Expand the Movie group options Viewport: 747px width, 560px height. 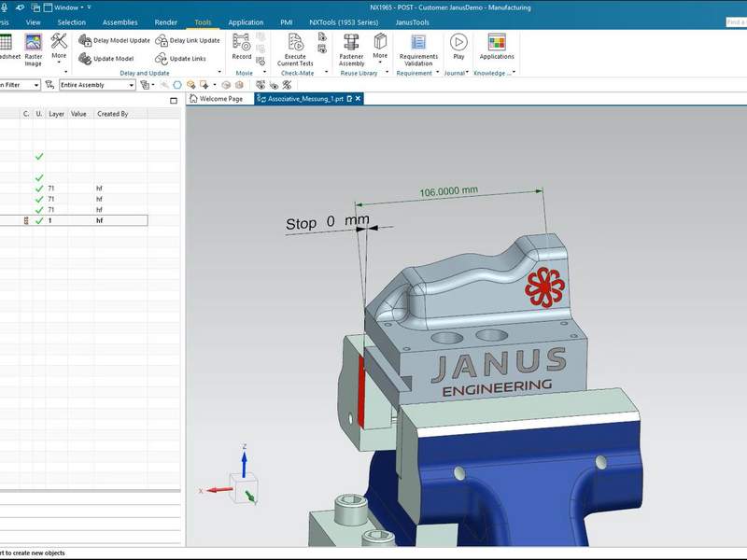click(264, 73)
